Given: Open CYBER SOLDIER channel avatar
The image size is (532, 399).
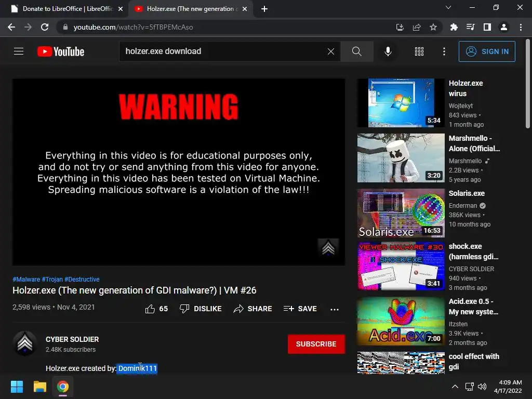Looking at the screenshot, I should click(x=25, y=344).
